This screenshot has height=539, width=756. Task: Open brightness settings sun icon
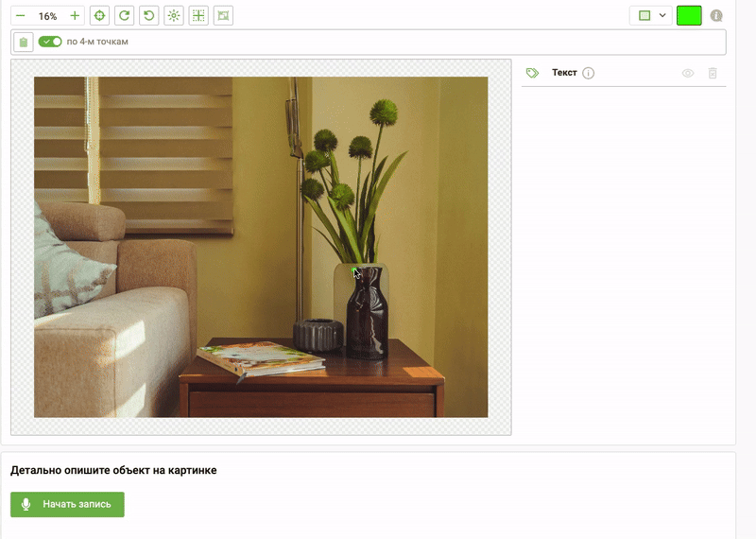[174, 15]
